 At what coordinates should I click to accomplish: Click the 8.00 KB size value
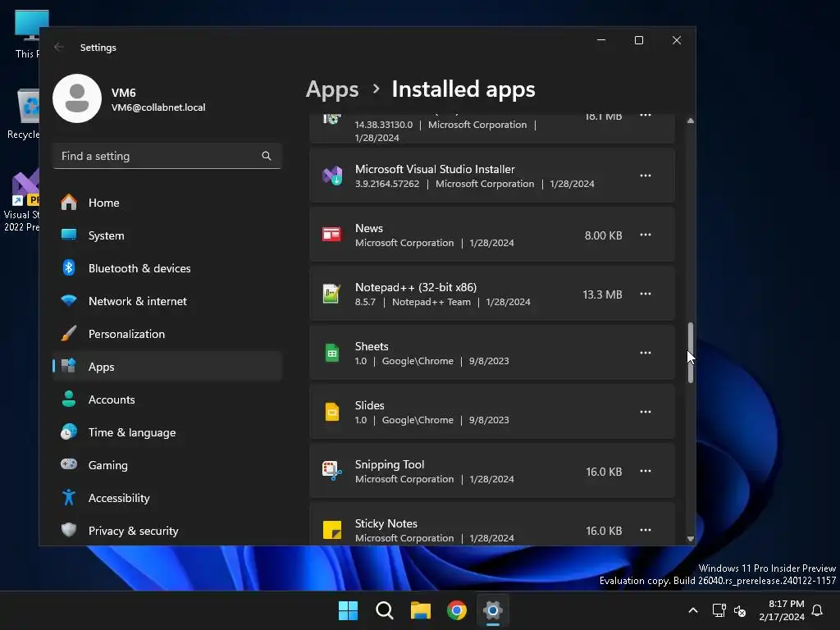point(603,235)
